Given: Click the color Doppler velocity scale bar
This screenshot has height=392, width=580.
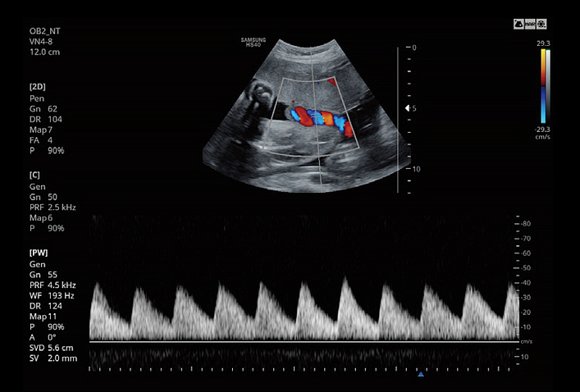Looking at the screenshot, I should (542, 86).
